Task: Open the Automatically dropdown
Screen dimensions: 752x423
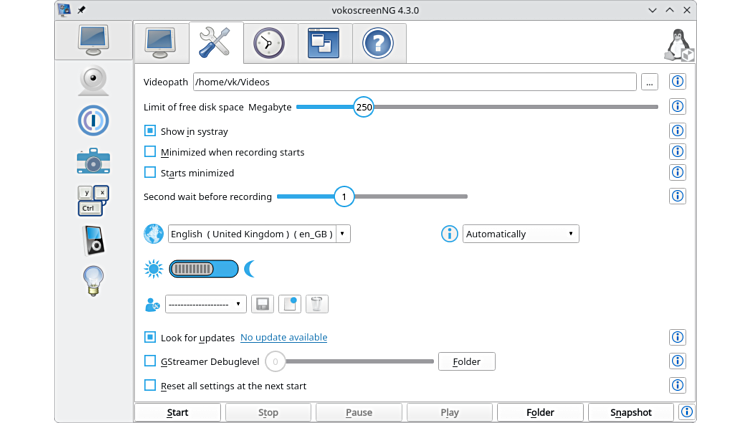Action: (520, 234)
